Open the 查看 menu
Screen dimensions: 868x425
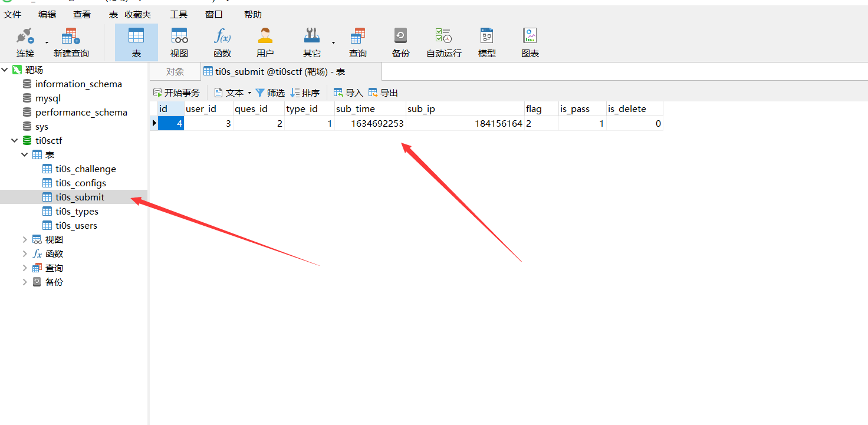click(x=82, y=14)
